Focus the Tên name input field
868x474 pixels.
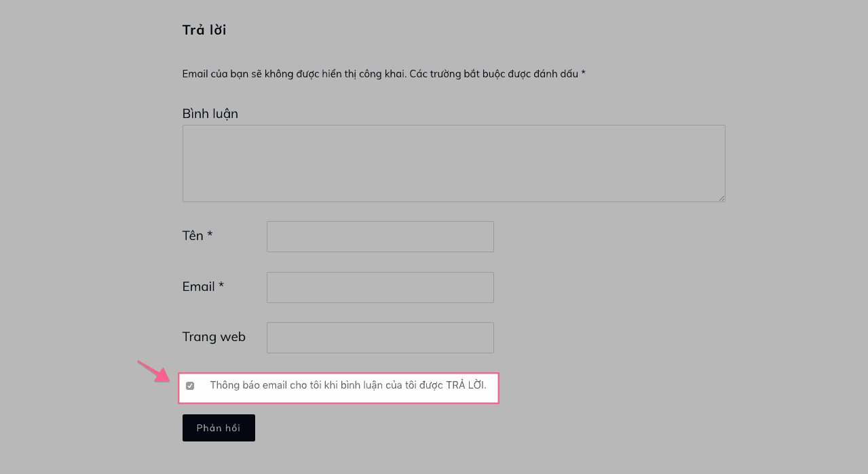(x=380, y=237)
